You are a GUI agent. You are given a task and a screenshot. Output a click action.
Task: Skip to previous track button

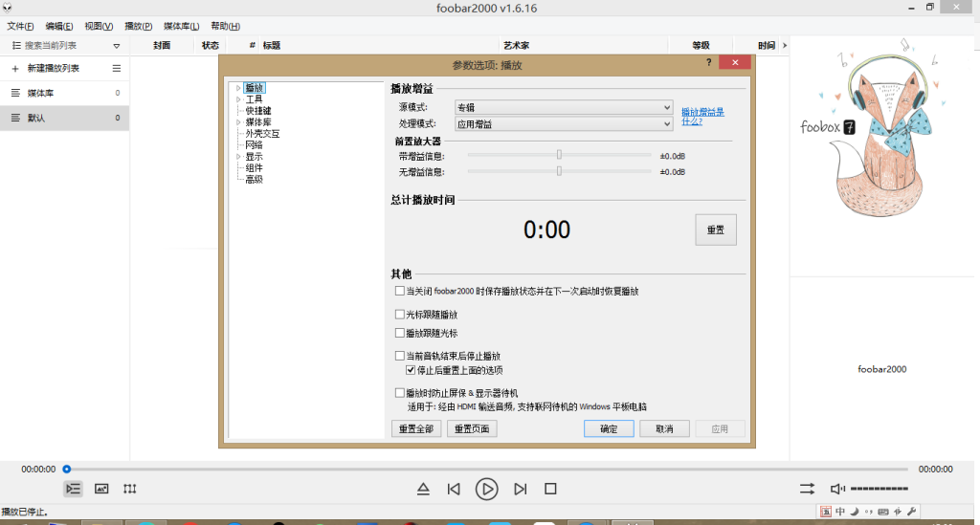point(454,489)
